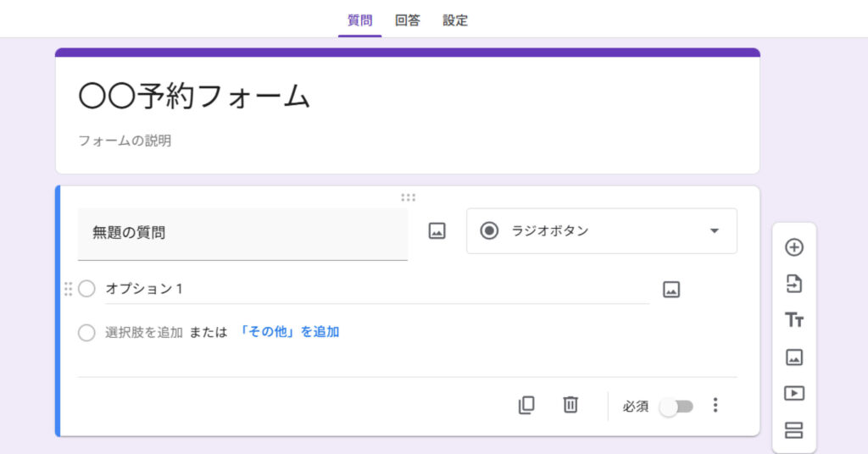Open the question's three-dot more options menu

[x=715, y=406]
